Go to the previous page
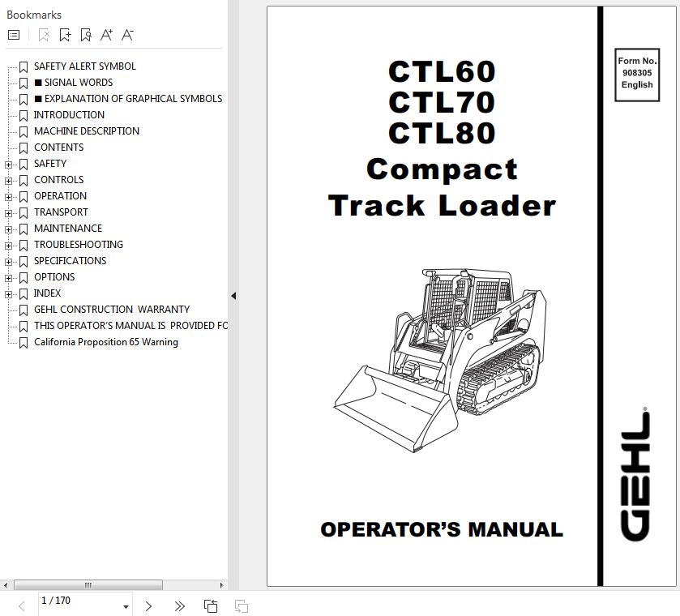Screen dimensions: 680x616 point(21,606)
